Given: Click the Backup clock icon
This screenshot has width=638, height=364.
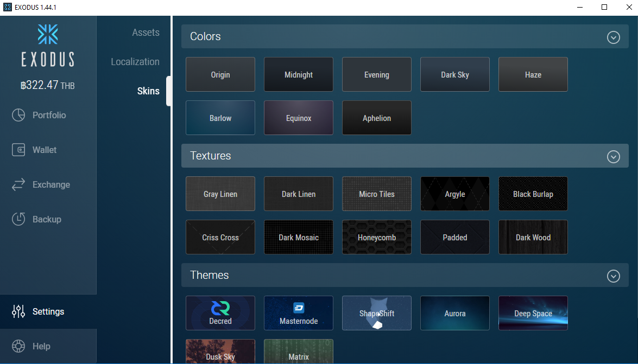Looking at the screenshot, I should 18,219.
